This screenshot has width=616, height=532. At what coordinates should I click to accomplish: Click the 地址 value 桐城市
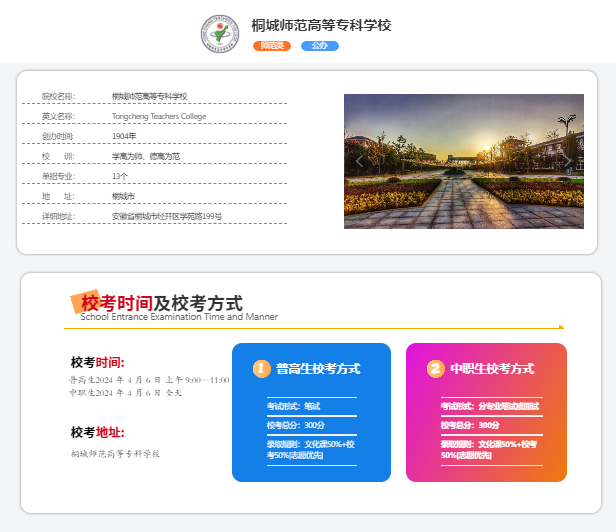(x=123, y=196)
